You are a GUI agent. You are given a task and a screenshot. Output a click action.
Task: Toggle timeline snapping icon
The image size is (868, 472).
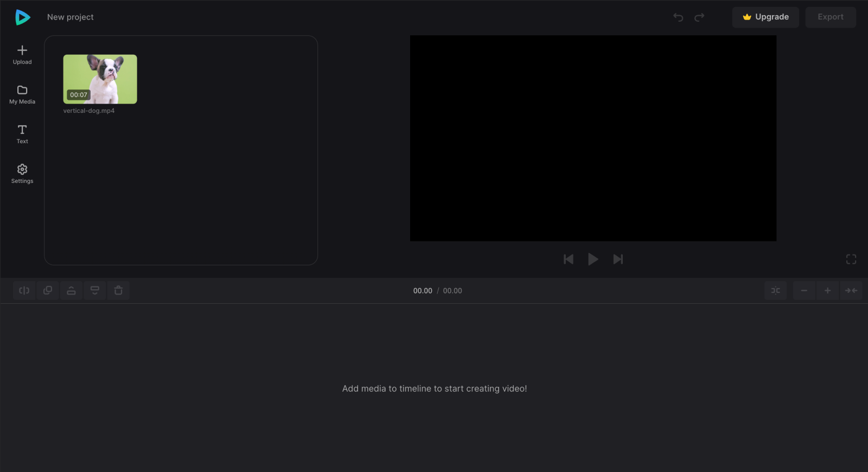tap(776, 291)
